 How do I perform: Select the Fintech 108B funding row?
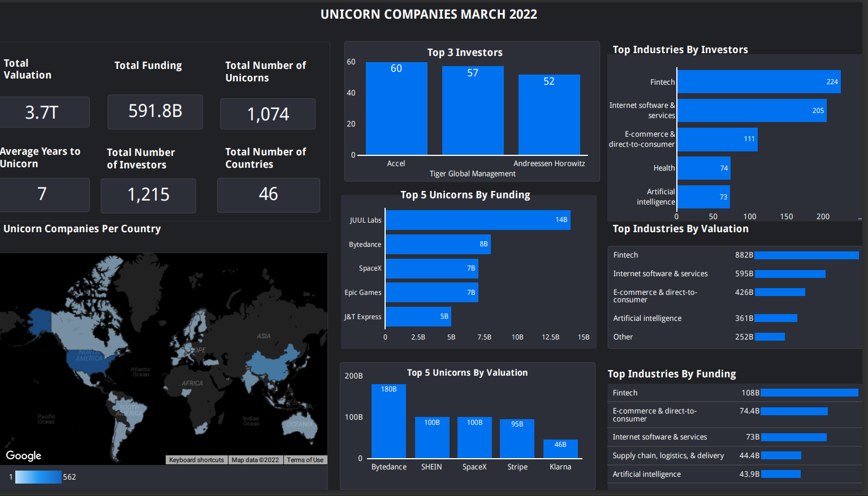click(735, 393)
